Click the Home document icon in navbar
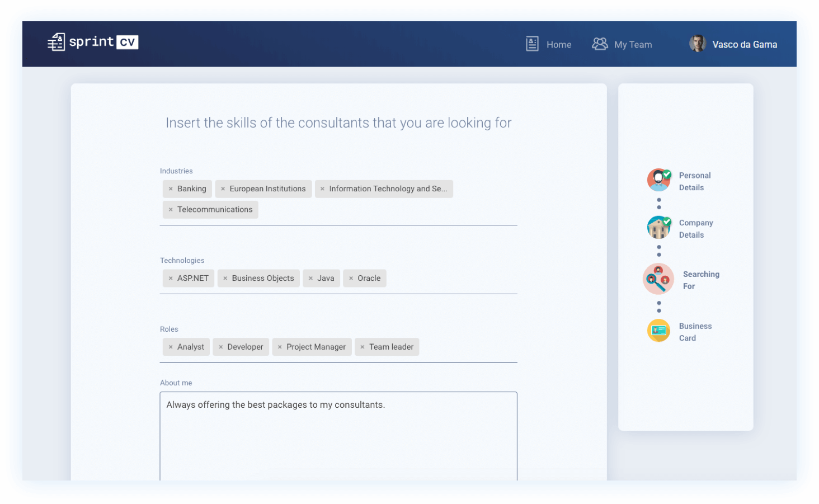Screen dimensions: 819x504 [531, 44]
